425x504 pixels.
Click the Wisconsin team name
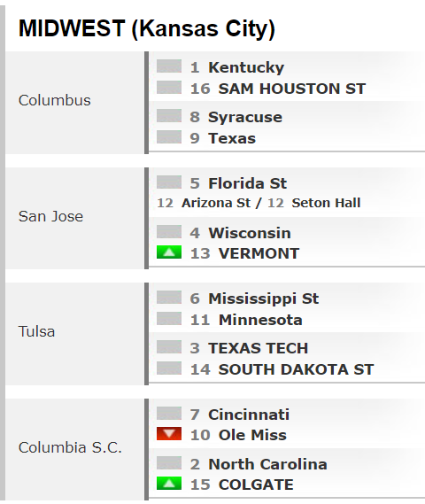(x=250, y=233)
